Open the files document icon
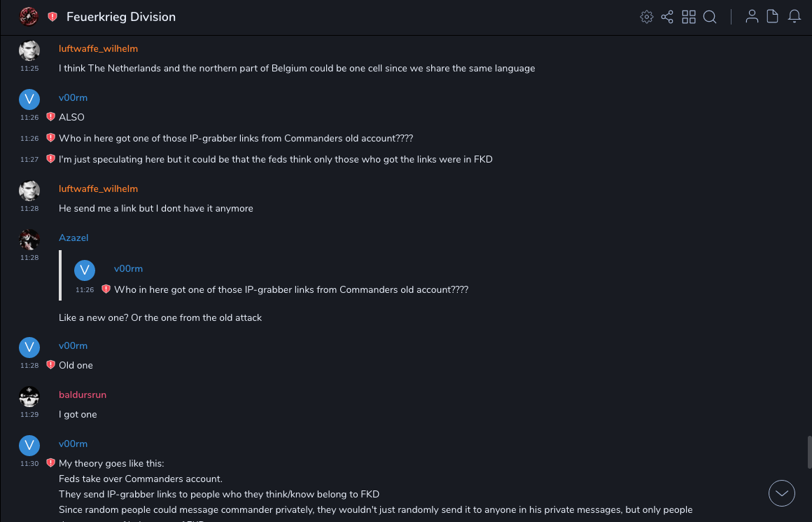 click(x=773, y=17)
